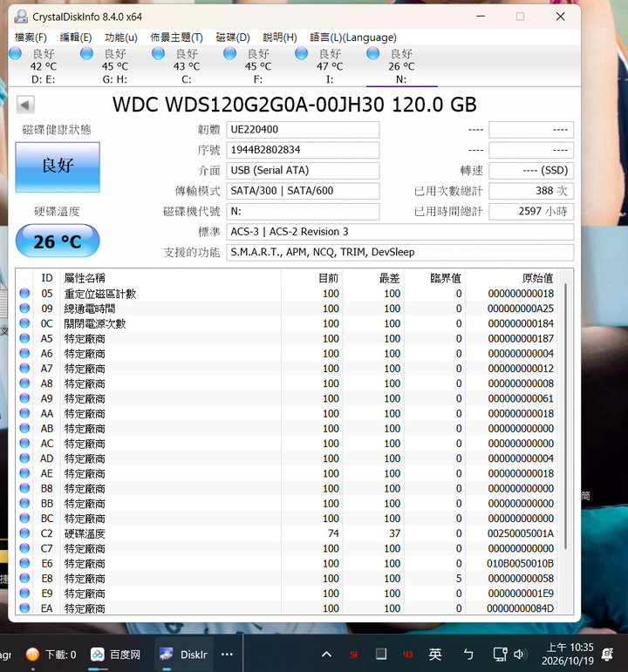This screenshot has height=672, width=628.
Task: Open the 編輯(E) menu
Action: pyautogui.click(x=76, y=37)
